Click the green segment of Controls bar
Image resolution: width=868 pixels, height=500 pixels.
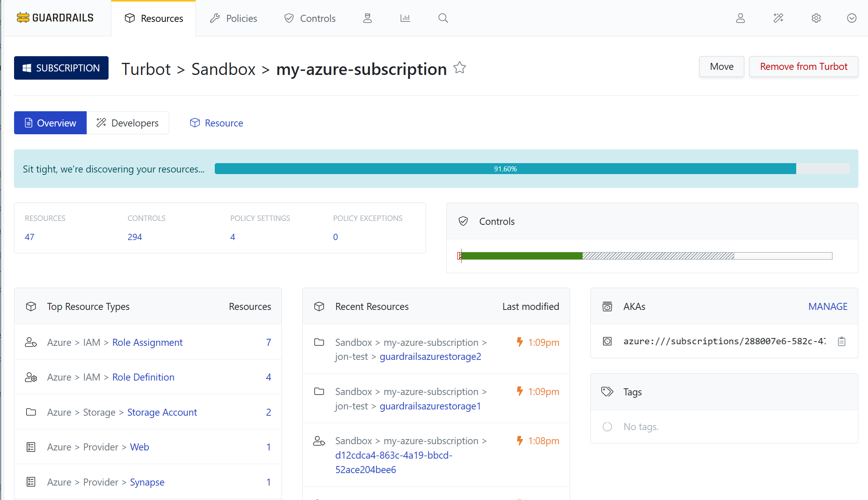[x=521, y=256]
